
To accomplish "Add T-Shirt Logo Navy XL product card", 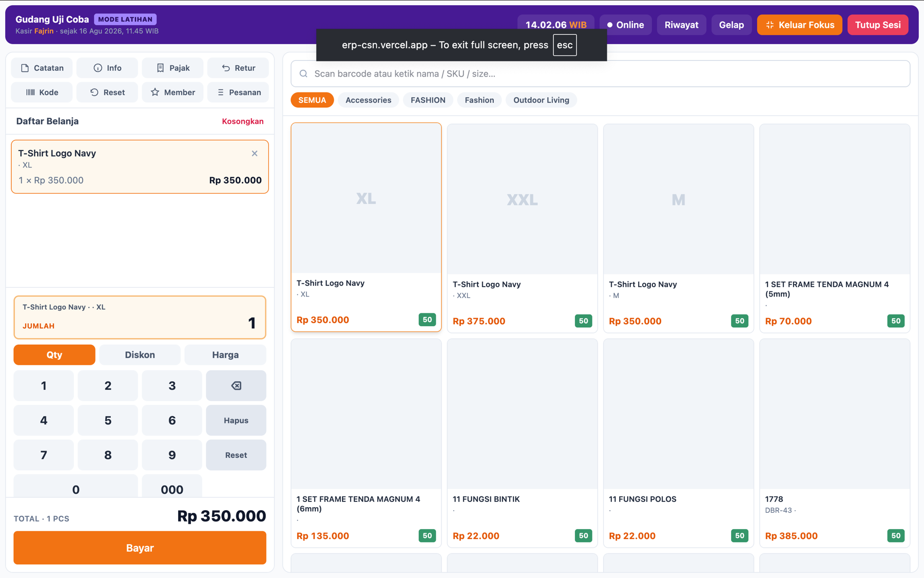I will click(x=366, y=227).
